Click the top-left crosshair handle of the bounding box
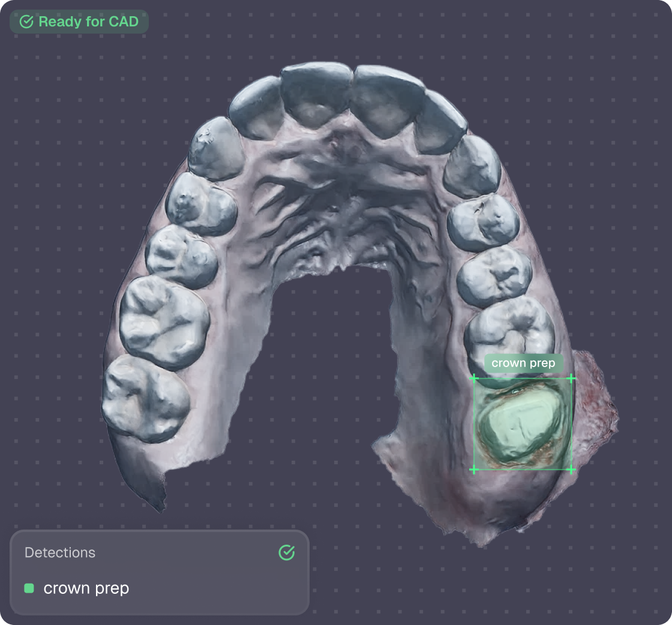This screenshot has width=672, height=625. (475, 378)
